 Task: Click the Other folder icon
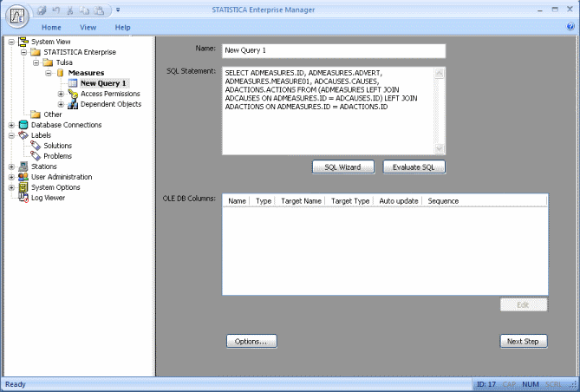[36, 114]
